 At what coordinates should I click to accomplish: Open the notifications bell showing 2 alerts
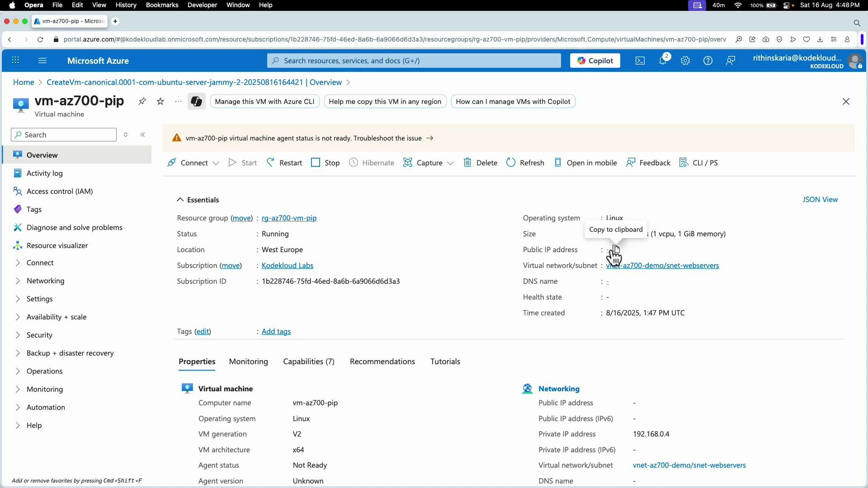(x=663, y=60)
